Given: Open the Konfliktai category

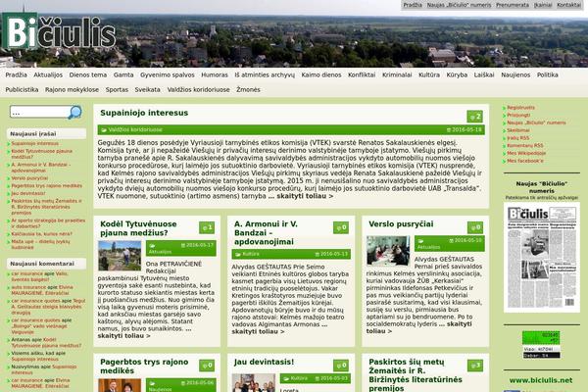Looking at the screenshot, I should tap(362, 75).
